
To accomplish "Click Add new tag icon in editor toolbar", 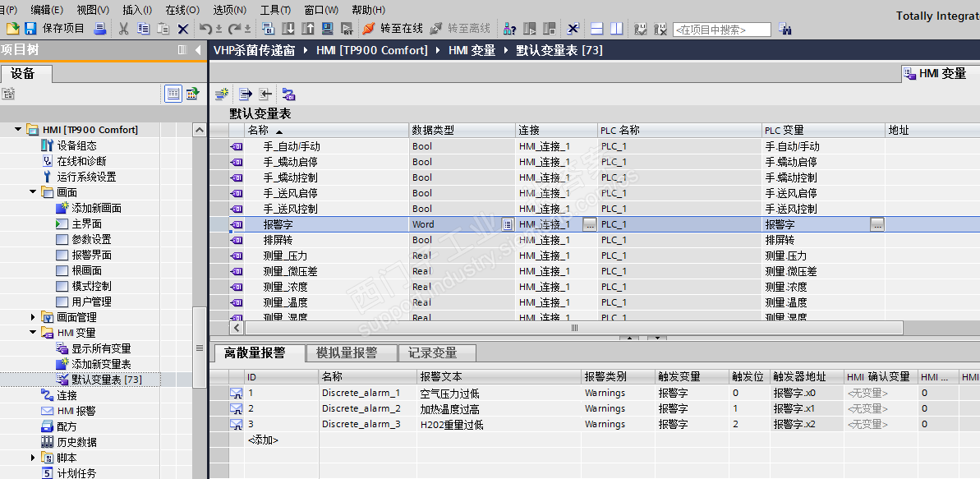I will [222, 94].
